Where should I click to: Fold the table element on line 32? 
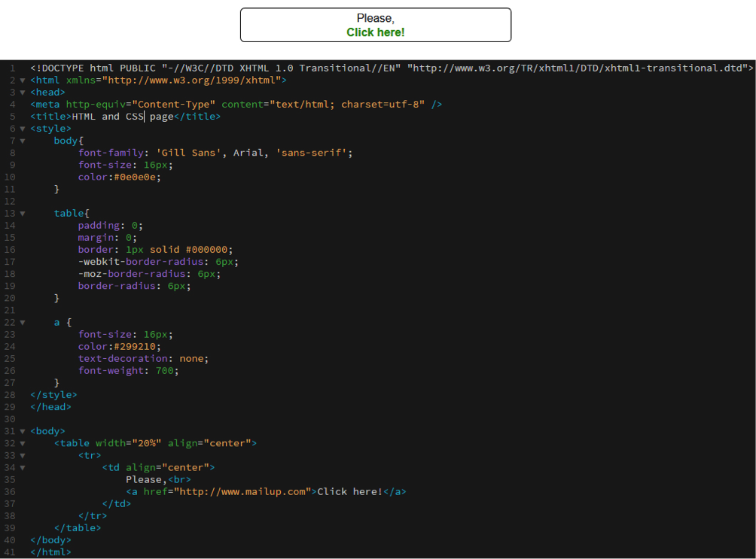pos(23,443)
